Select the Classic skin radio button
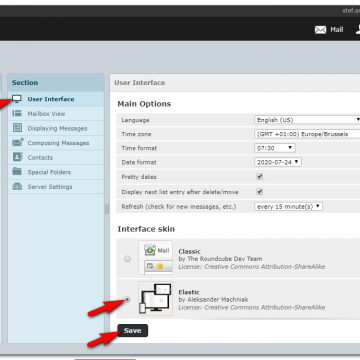This screenshot has width=360, height=360. coord(127,259)
